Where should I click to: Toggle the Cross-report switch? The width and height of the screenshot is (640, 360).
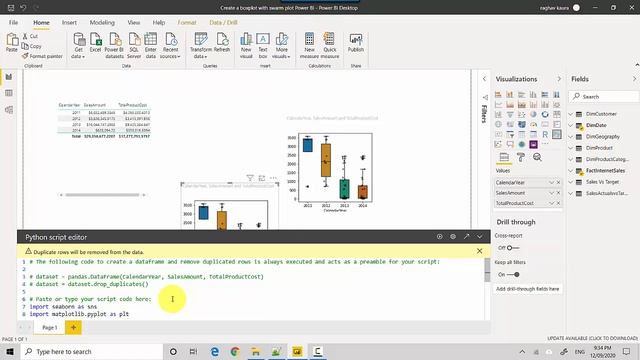[x=513, y=248]
